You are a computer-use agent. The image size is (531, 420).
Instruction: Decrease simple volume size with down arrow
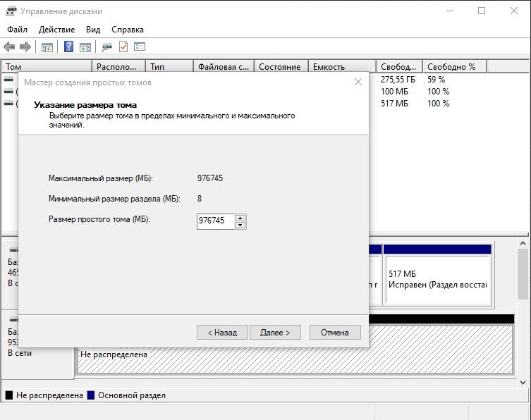[240, 225]
